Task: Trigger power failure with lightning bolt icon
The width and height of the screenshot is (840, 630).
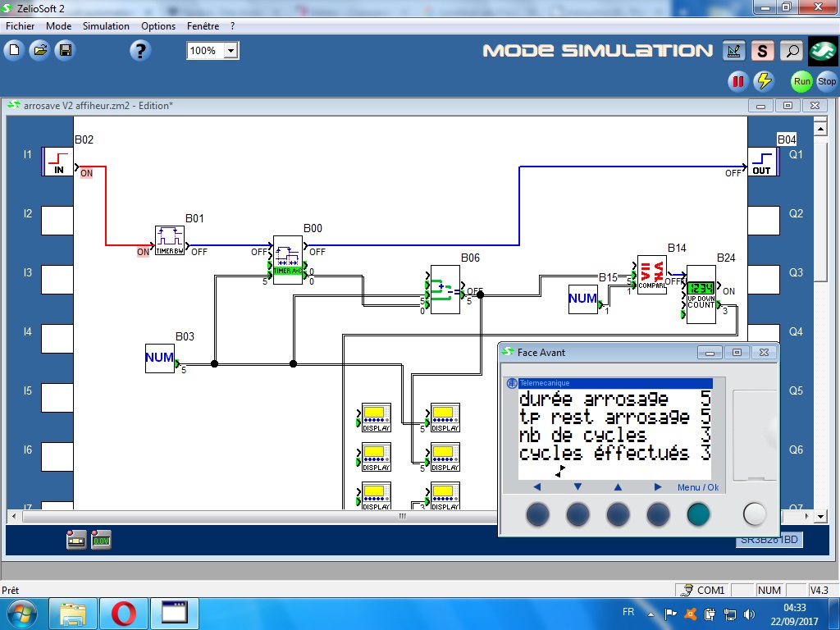Action: (764, 81)
